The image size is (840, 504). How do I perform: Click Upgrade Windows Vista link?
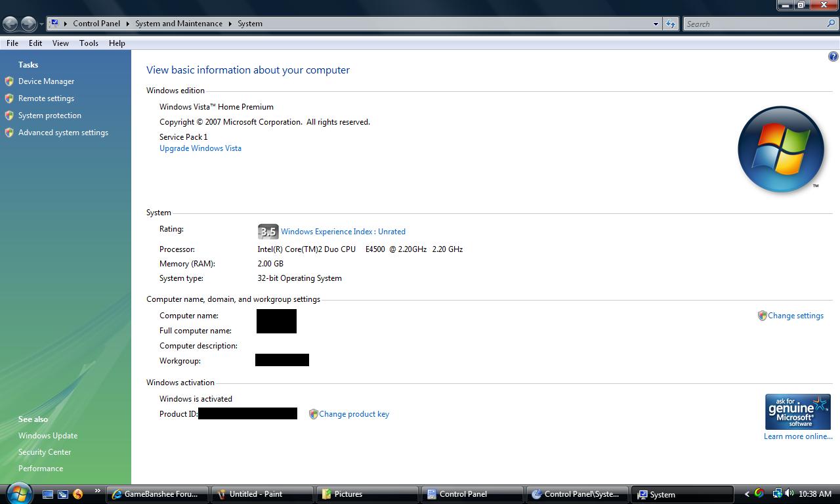[200, 148]
